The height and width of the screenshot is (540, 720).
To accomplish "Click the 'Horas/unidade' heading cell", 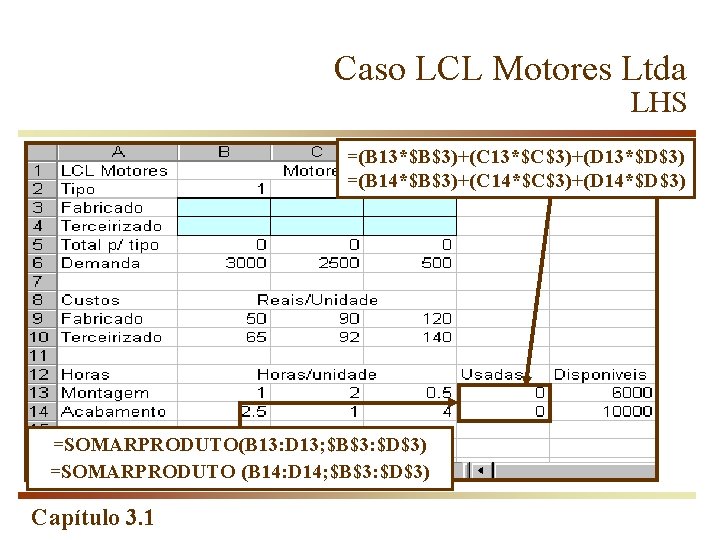I will [317, 375].
